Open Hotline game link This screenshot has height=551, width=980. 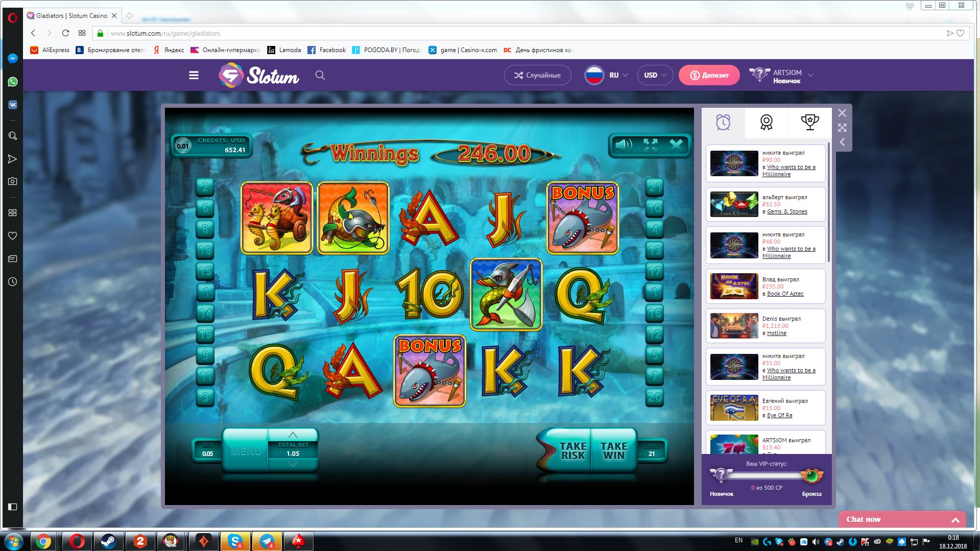pyautogui.click(x=776, y=333)
